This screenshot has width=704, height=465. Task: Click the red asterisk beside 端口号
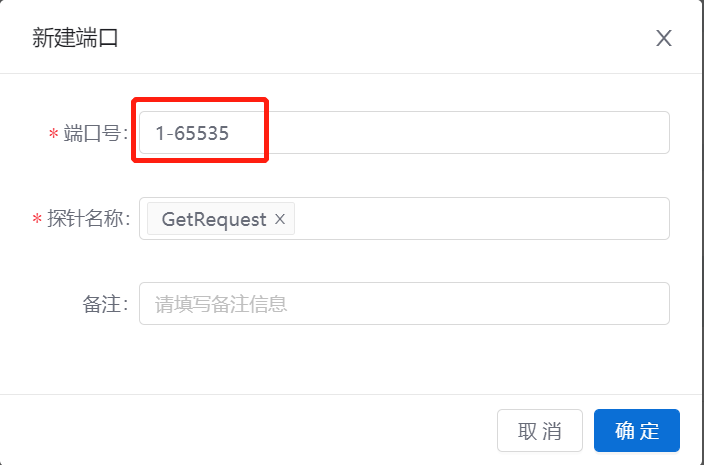point(53,134)
